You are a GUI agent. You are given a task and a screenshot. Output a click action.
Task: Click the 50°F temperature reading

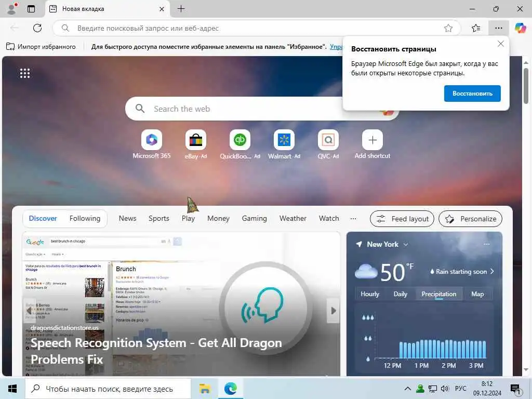396,272
